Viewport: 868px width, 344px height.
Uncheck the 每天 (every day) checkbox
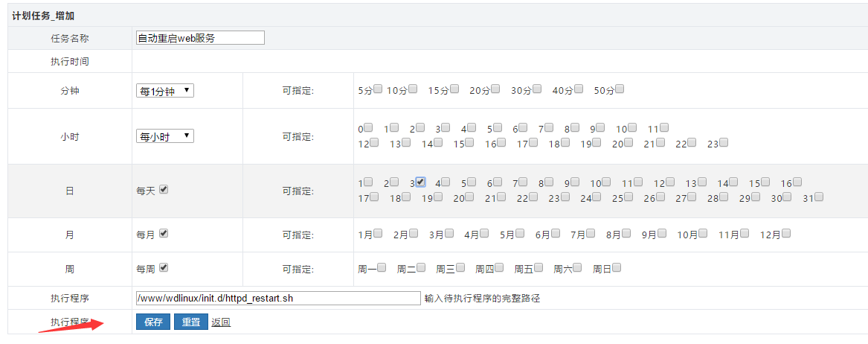[x=164, y=190]
